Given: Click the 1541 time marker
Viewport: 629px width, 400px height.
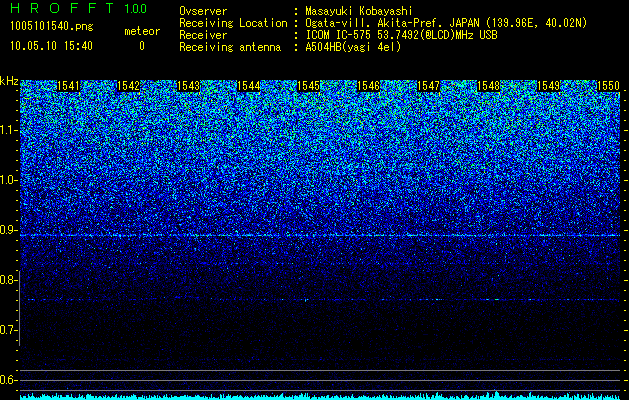Looking at the screenshot, I should point(69,86).
